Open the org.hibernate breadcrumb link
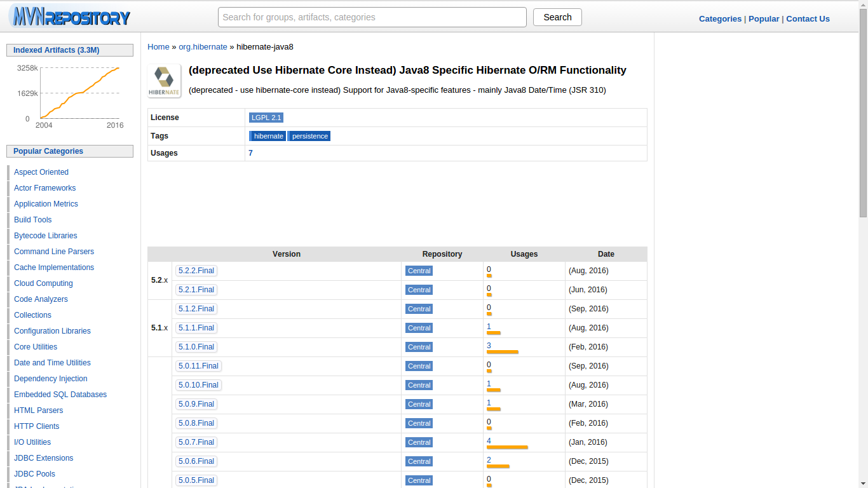Screen dimensions: 868x488 (203, 47)
